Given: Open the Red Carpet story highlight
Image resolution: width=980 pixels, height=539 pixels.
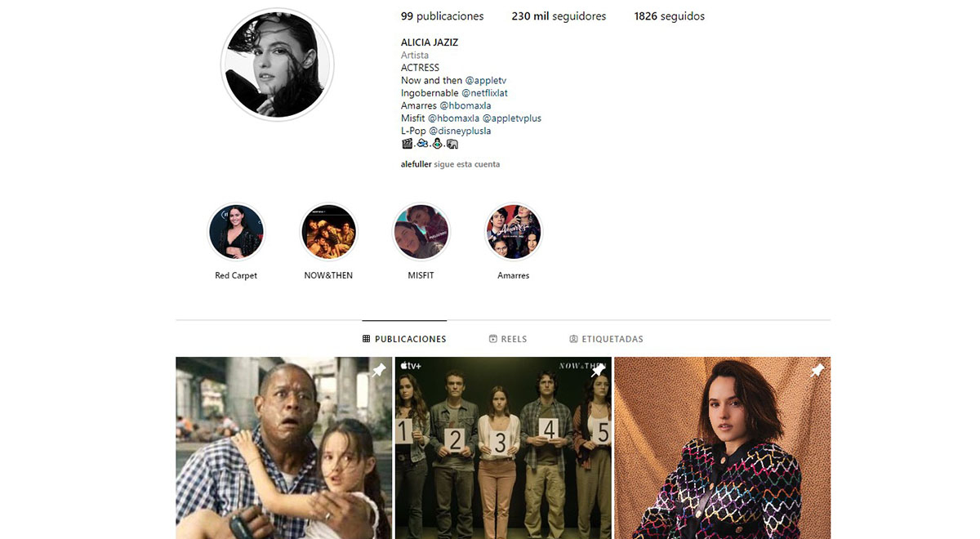Looking at the screenshot, I should point(236,232).
